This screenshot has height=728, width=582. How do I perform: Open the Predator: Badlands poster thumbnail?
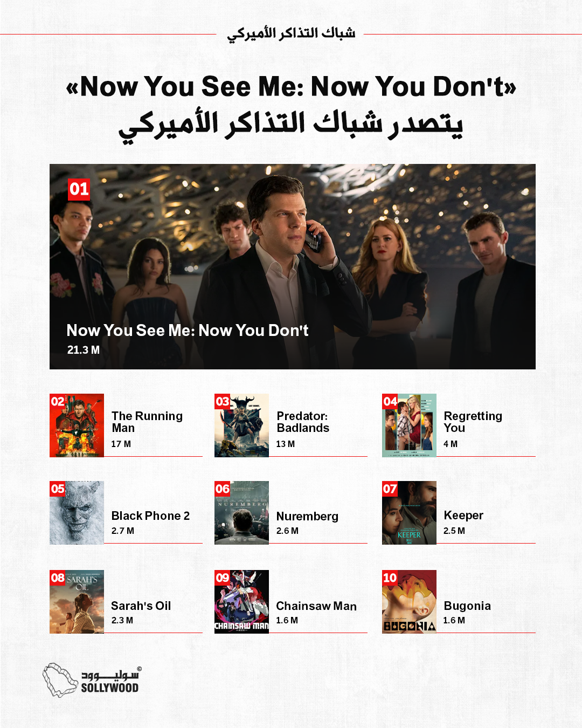coord(241,425)
